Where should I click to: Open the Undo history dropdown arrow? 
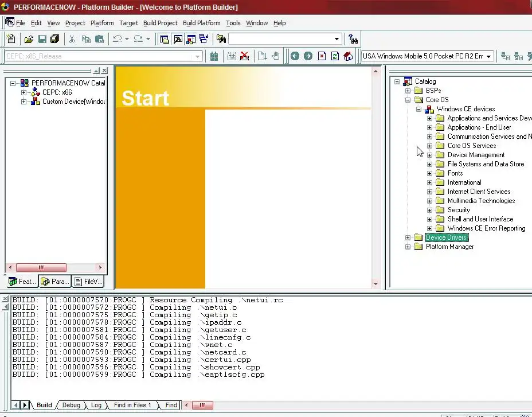coord(127,39)
